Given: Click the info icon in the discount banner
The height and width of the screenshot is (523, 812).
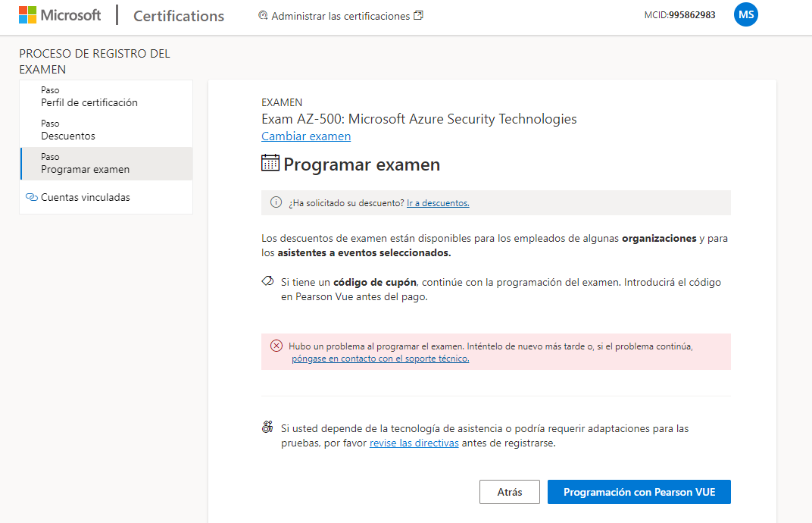Looking at the screenshot, I should click(276, 202).
